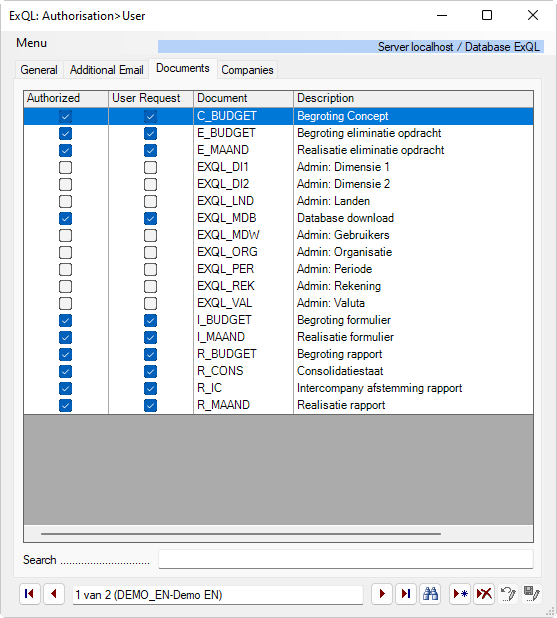Add new record icon with asterisk

(460, 594)
